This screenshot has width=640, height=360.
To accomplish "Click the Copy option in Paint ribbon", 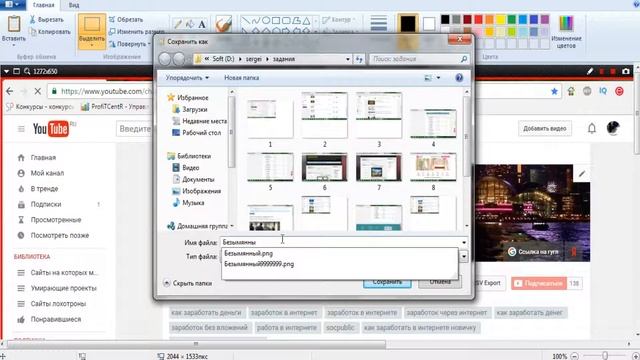I will (x=50, y=31).
